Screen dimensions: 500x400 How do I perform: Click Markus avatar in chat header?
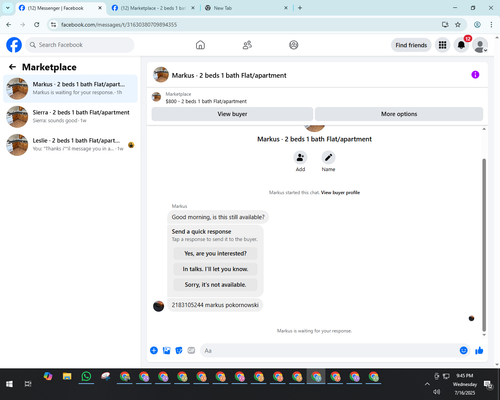pos(161,75)
